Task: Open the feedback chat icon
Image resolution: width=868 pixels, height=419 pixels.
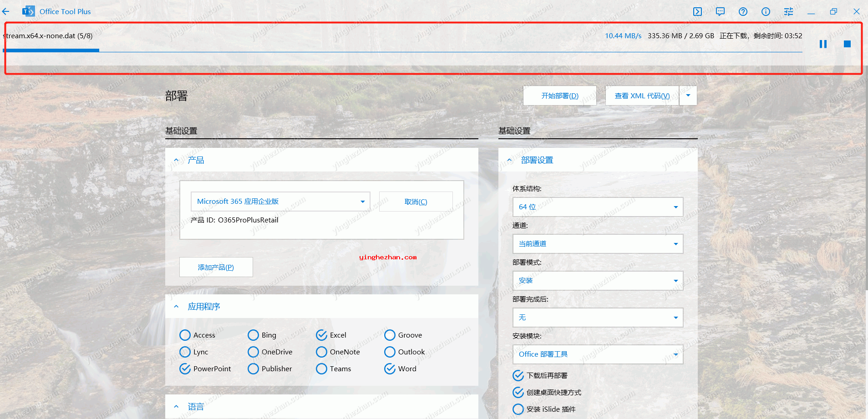Action: point(720,11)
